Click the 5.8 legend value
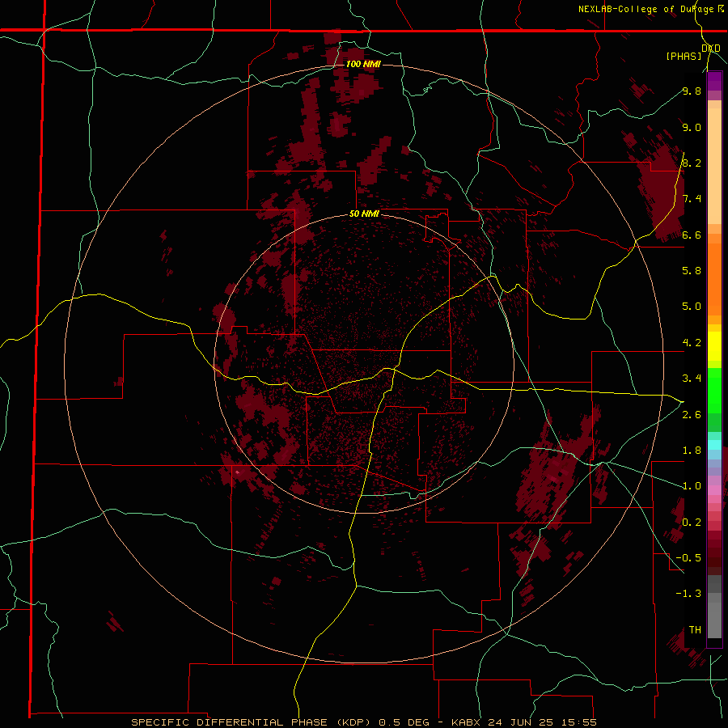 [692, 270]
